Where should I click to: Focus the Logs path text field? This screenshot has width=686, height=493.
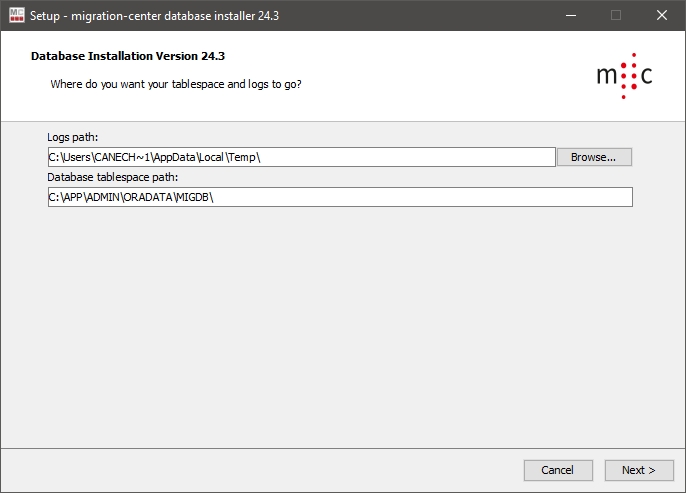pos(300,157)
